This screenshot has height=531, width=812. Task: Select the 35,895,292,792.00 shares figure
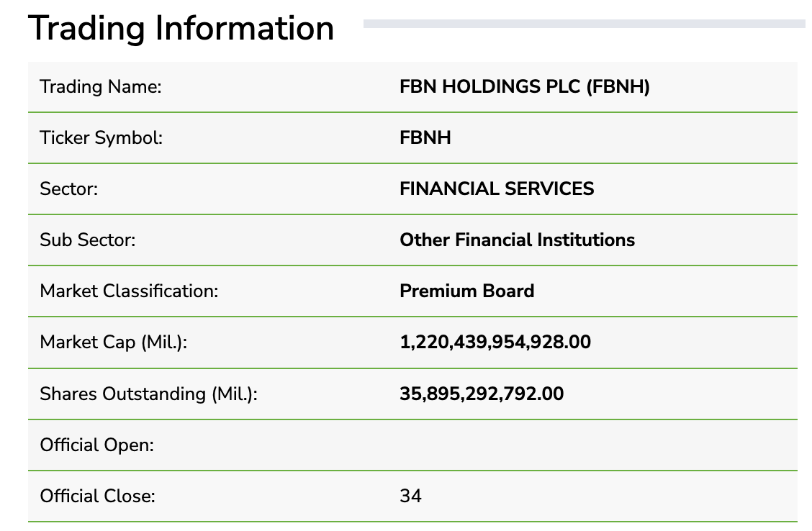(x=482, y=394)
